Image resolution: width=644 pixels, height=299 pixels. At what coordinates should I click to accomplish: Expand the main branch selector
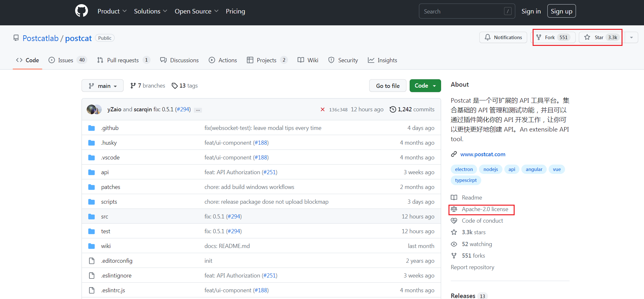(102, 86)
